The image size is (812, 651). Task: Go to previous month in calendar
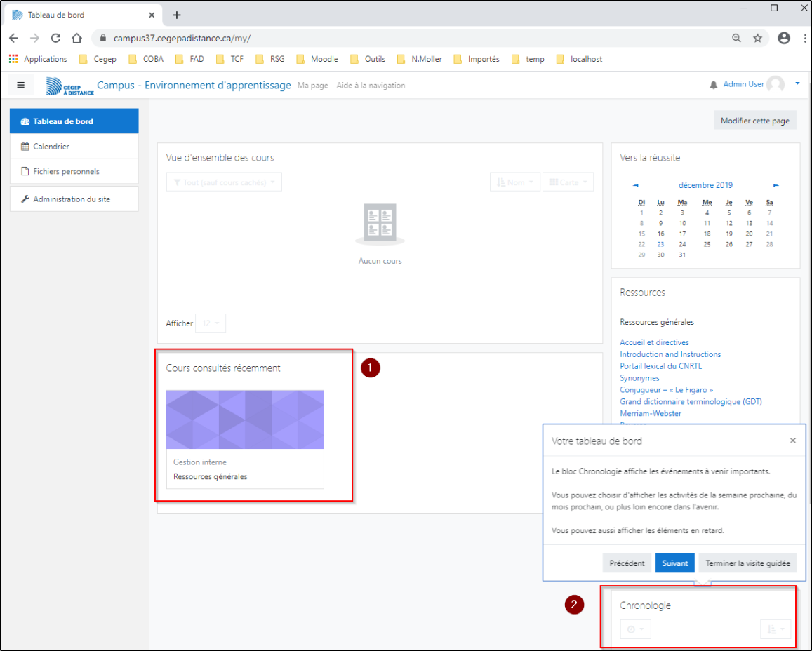click(636, 185)
